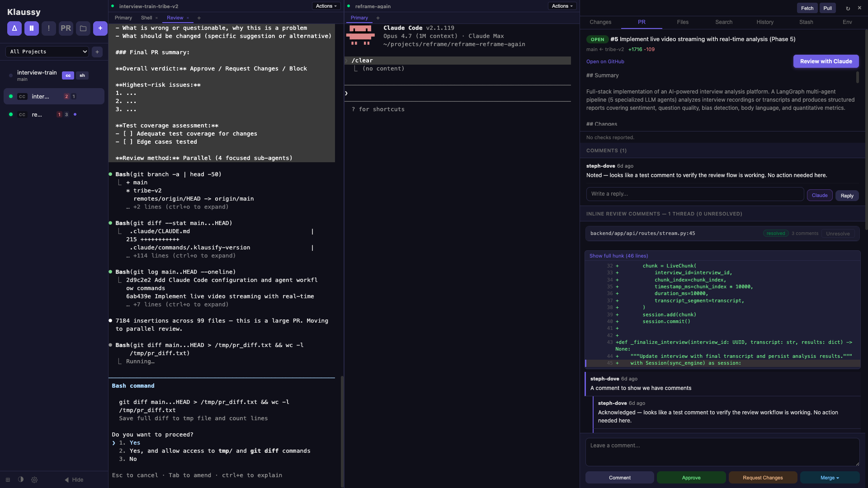Switch to the Shell tab
This screenshot has width=868, height=488.
(x=146, y=18)
